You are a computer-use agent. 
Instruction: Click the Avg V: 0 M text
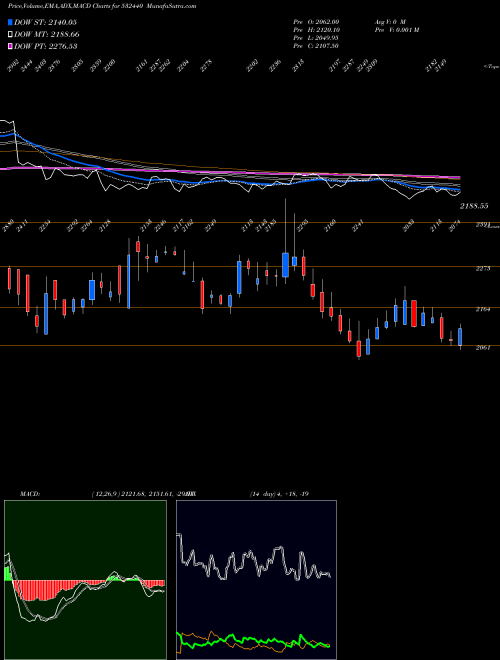[x=389, y=21]
